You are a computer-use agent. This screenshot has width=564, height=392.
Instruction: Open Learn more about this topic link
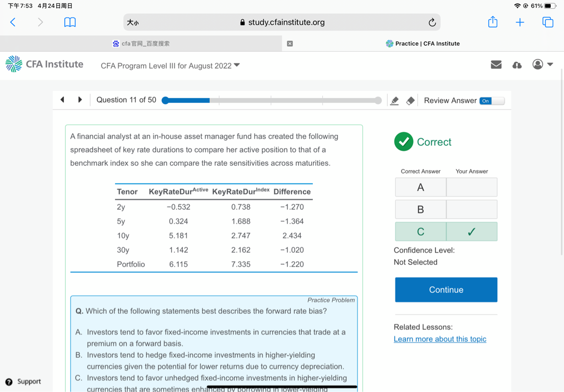(440, 339)
